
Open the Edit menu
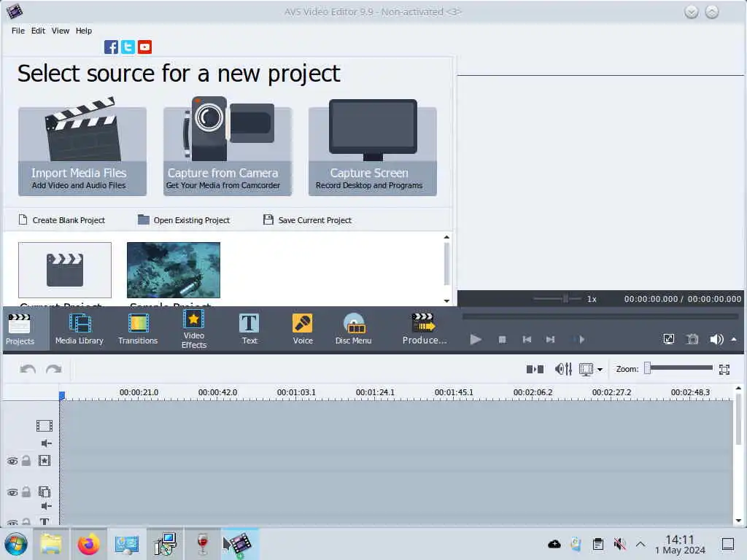tap(38, 31)
